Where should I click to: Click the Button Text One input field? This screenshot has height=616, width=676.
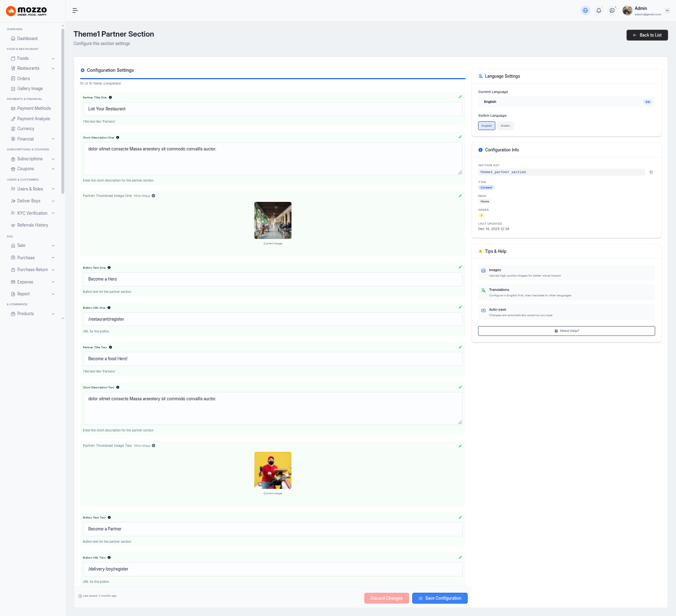(273, 279)
